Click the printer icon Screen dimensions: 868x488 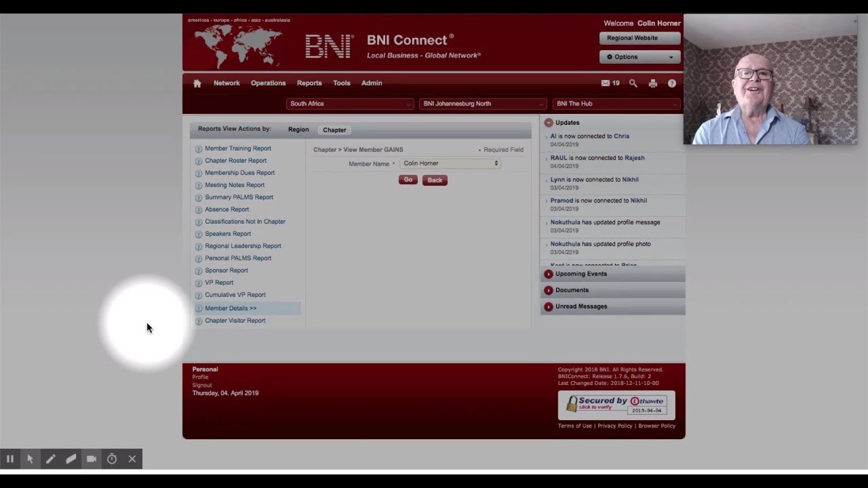652,83
